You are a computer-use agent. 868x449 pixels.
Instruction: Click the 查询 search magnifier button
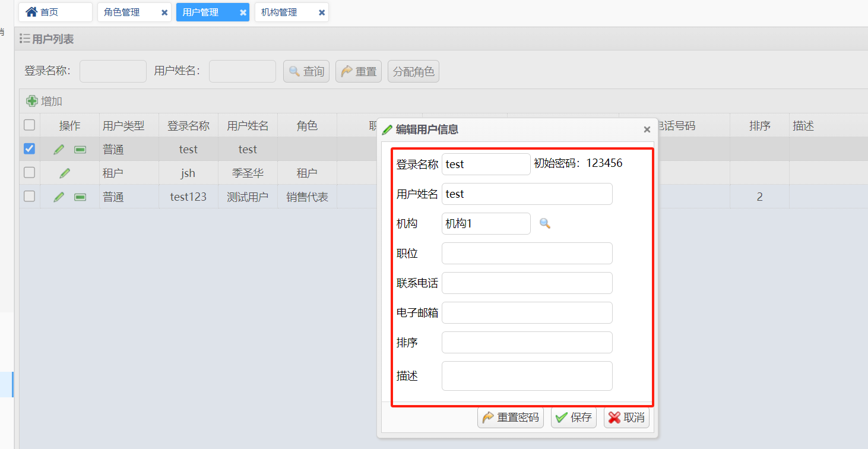(x=306, y=71)
